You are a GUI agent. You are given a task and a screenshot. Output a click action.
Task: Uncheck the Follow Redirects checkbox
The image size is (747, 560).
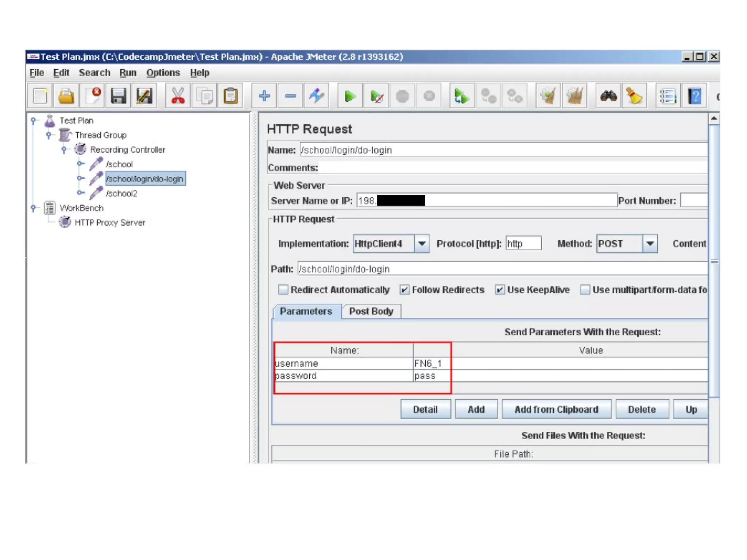405,290
